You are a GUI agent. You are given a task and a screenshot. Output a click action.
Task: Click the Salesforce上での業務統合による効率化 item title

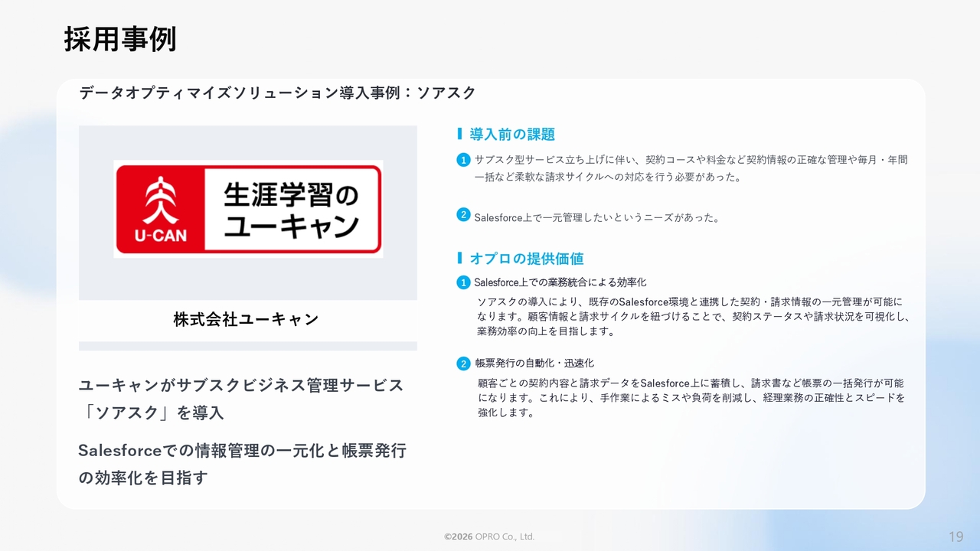click(x=560, y=282)
